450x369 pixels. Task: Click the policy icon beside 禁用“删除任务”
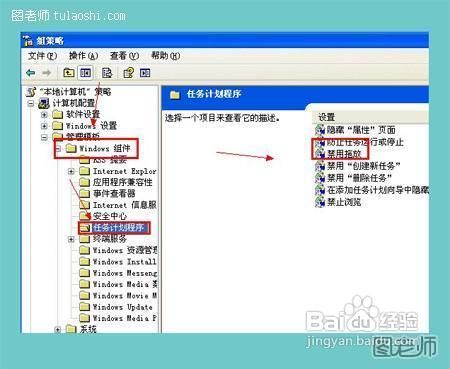(320, 178)
